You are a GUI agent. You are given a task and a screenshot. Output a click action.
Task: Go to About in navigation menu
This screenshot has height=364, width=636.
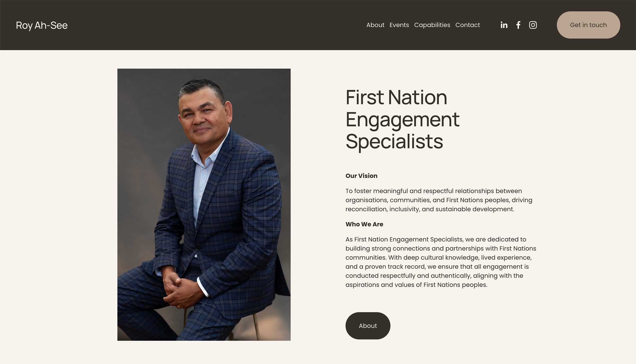pyautogui.click(x=375, y=25)
